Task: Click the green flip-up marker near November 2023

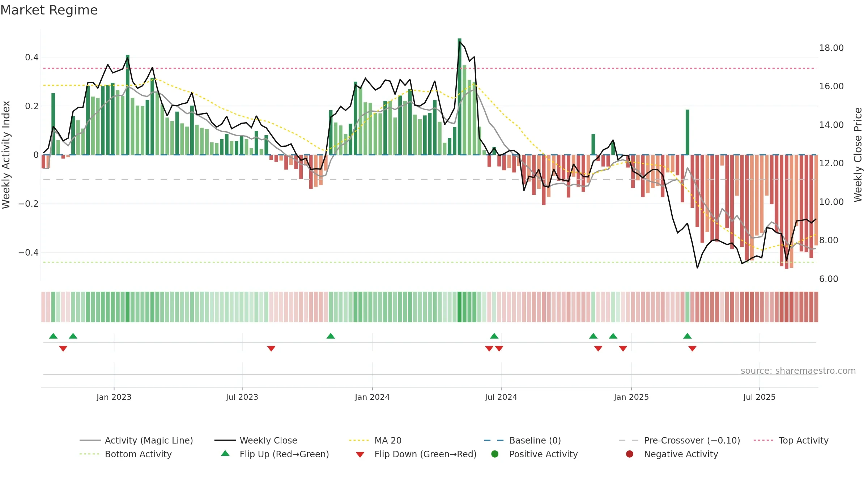Action: 331,336
